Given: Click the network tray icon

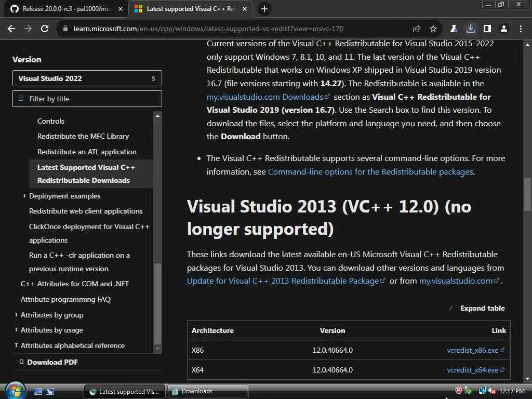Looking at the screenshot, I should coord(482,391).
